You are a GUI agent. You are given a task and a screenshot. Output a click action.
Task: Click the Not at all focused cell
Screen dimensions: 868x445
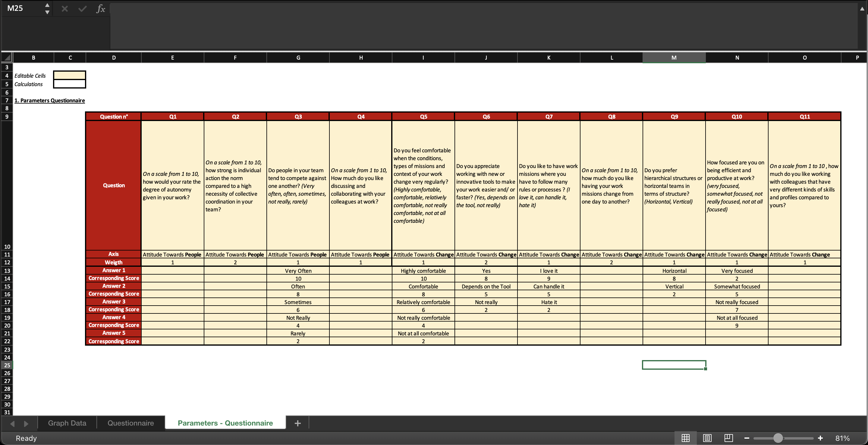(737, 318)
